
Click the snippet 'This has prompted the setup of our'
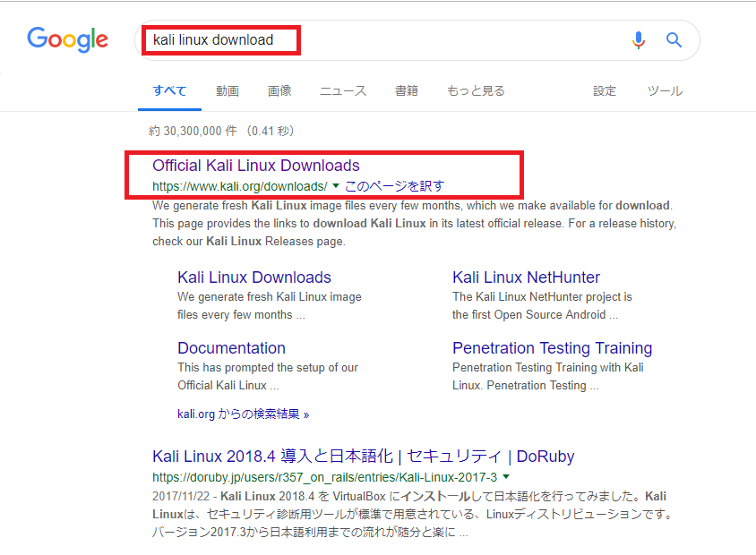[x=268, y=368]
